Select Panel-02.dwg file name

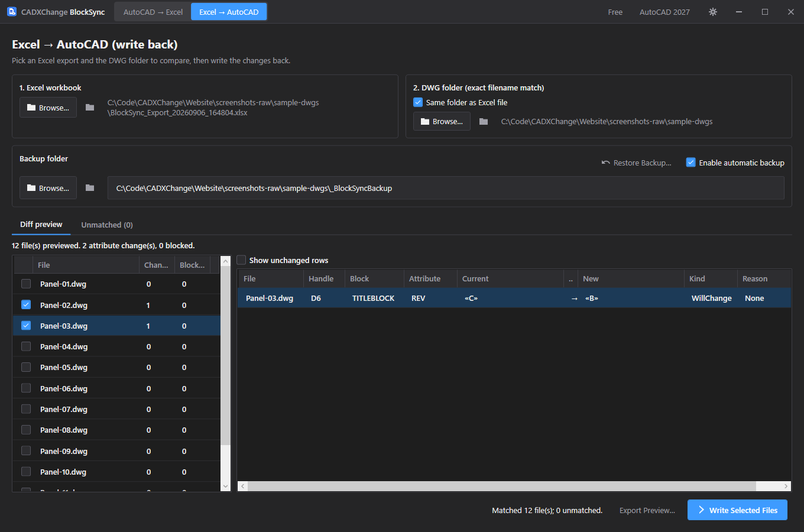click(x=64, y=305)
